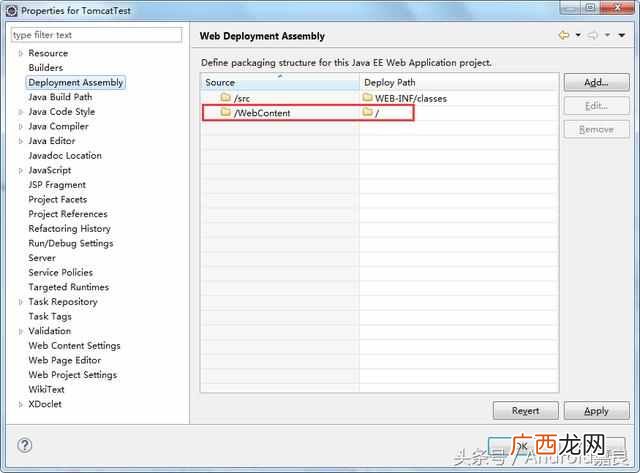The image size is (640, 473).
Task: Expand the JavaScript node
Action: 20,171
